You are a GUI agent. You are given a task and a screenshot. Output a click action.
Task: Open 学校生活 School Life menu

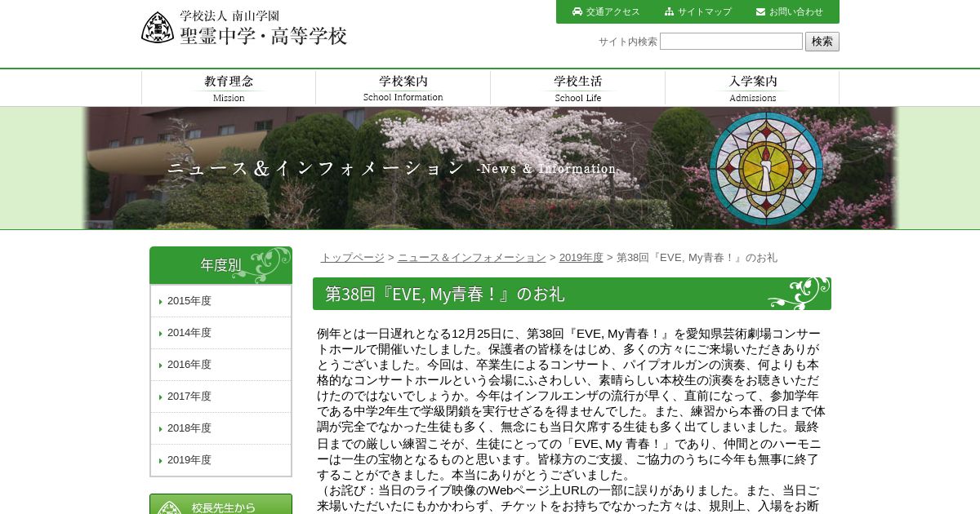(x=578, y=88)
